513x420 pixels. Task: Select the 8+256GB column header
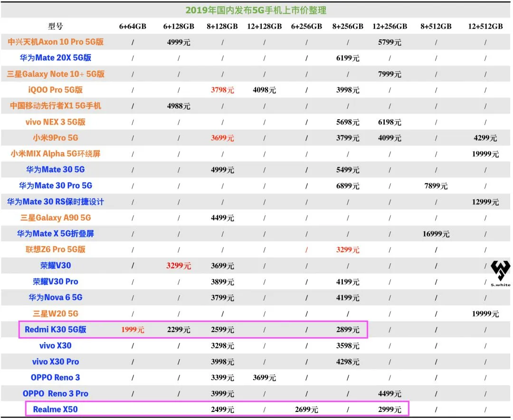pyautogui.click(x=348, y=26)
